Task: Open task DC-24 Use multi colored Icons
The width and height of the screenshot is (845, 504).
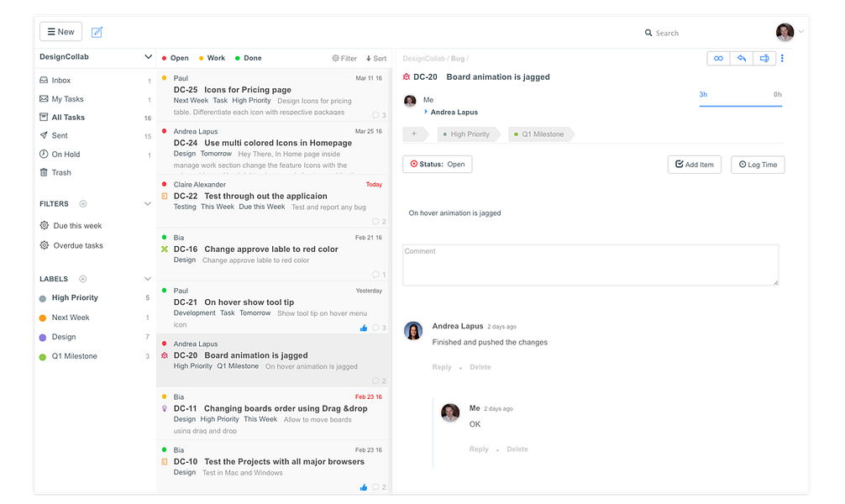Action: click(272, 148)
